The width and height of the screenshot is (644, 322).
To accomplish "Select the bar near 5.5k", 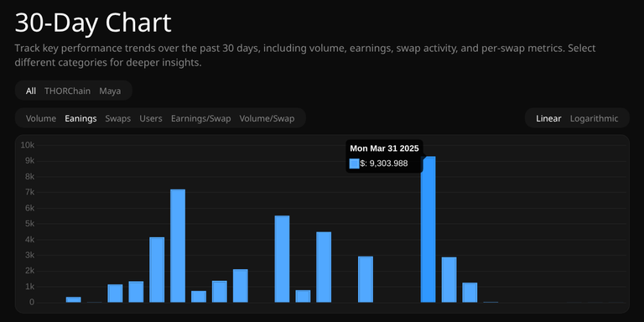I will 282,259.
